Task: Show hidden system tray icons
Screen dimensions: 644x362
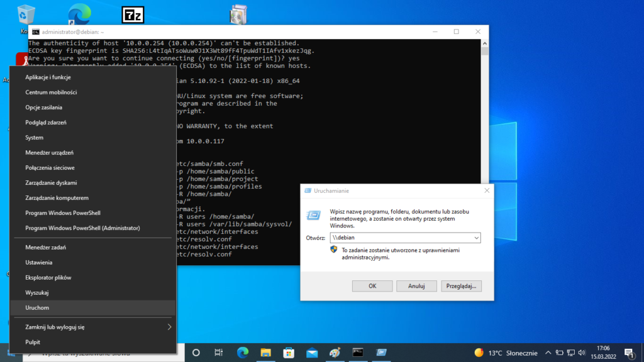Action: (x=548, y=353)
